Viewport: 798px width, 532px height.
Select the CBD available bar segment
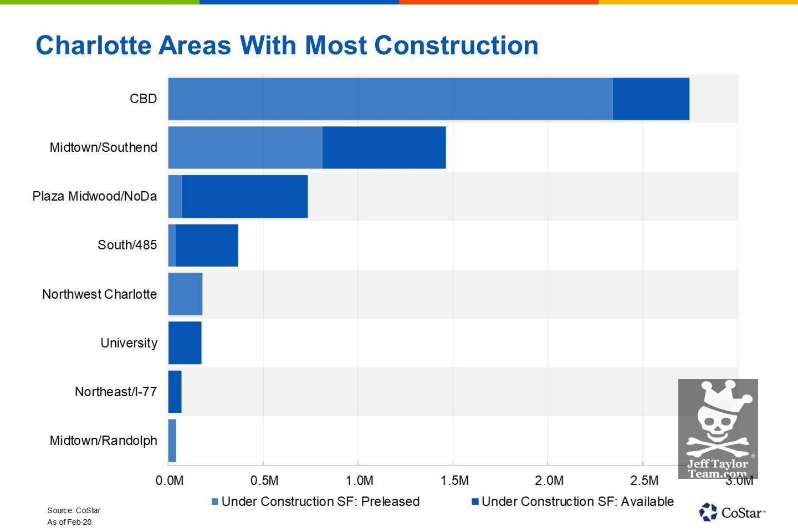[x=651, y=99]
